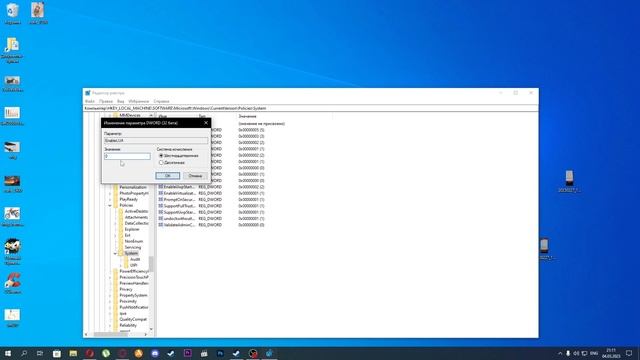Expand the DataCollection tree node
This screenshot has height=360, width=640.
coord(115,223)
